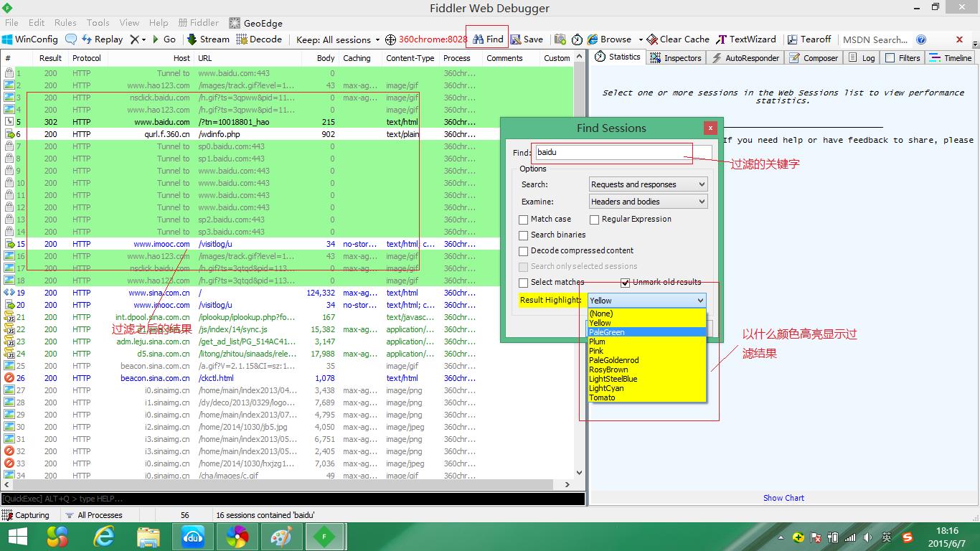The height and width of the screenshot is (551, 980).
Task: Open the Examine dropdown
Action: click(x=648, y=202)
